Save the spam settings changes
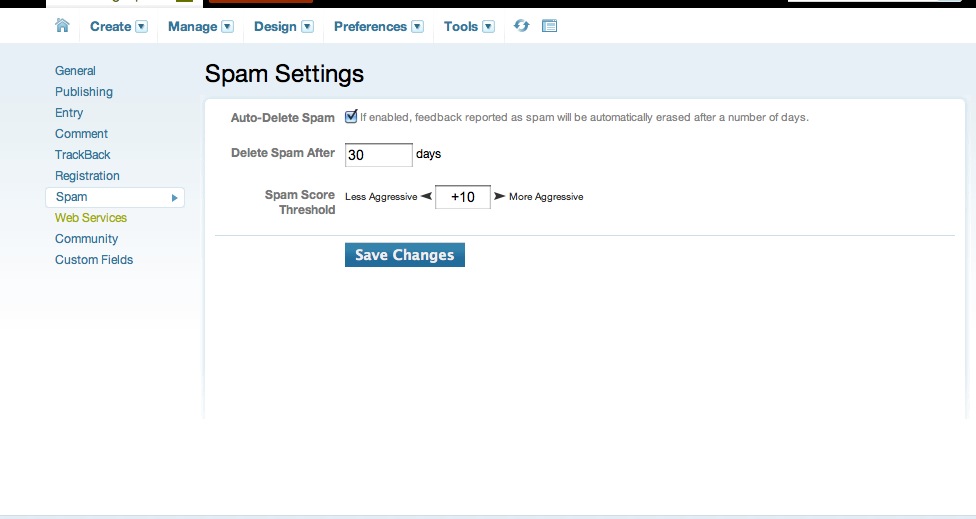The image size is (976, 519). (x=405, y=255)
